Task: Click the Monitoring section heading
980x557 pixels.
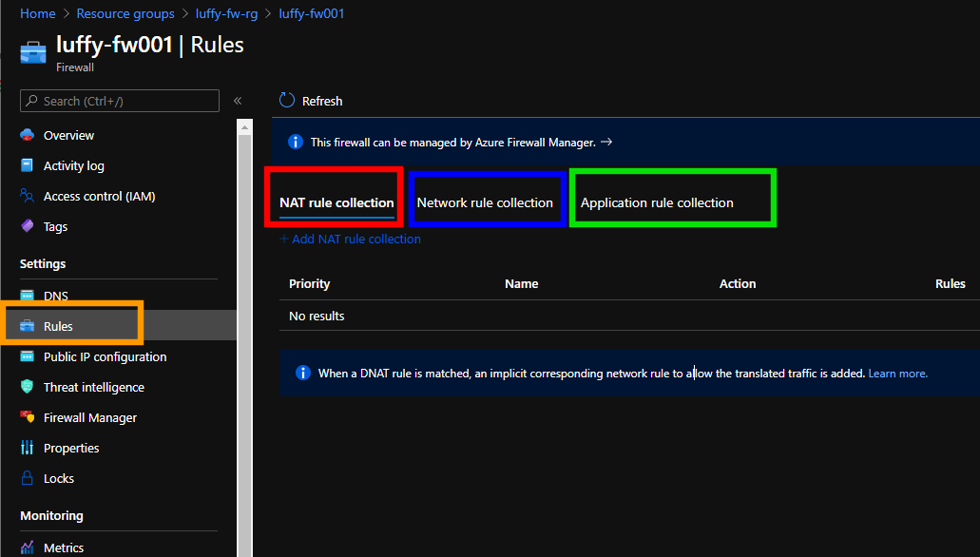Action: point(51,516)
